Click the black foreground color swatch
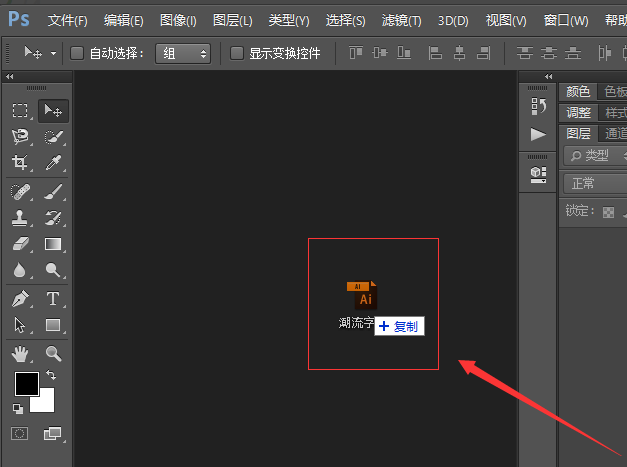 (26, 384)
